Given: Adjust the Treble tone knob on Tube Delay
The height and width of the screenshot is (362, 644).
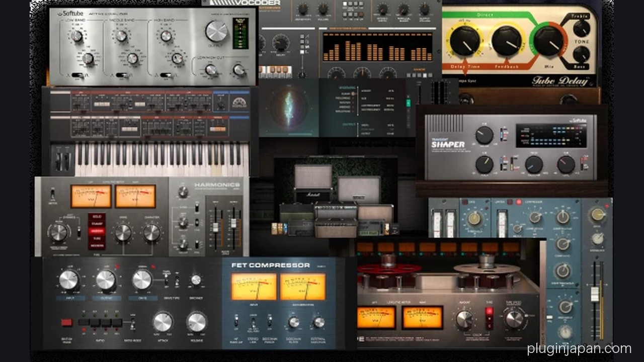Looking at the screenshot, I should click(582, 29).
